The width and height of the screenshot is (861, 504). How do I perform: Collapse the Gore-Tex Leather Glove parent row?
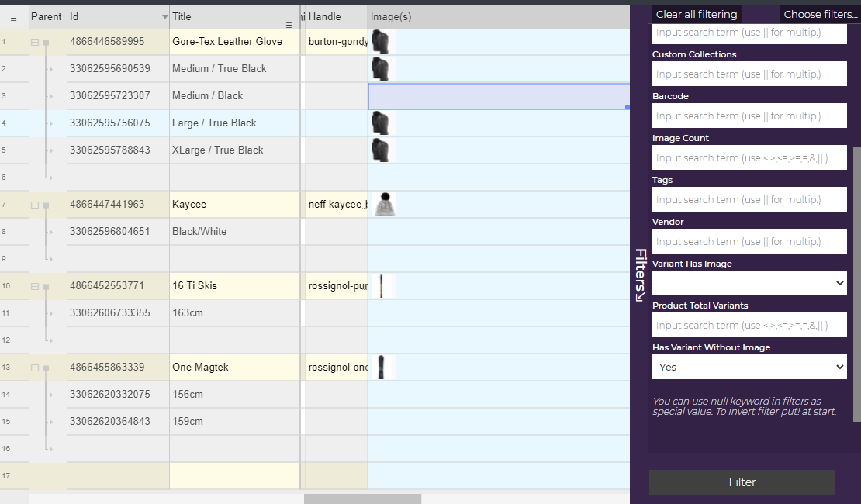[x=34, y=42]
